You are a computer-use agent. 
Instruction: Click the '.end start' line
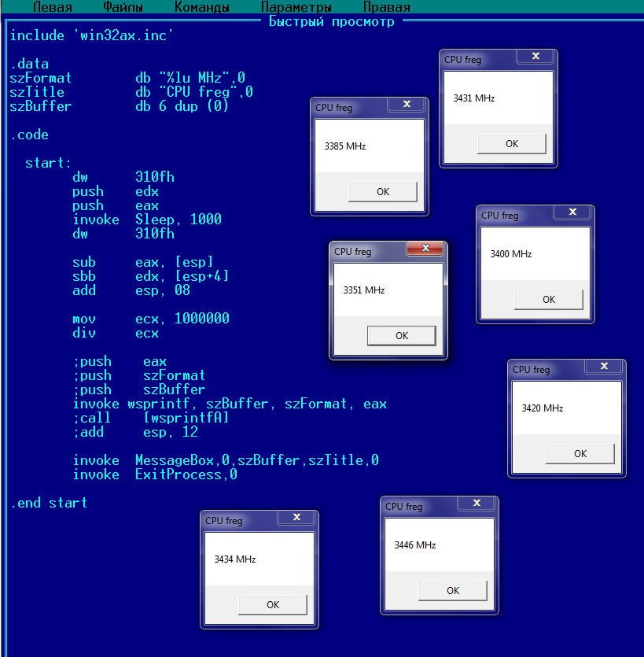point(49,502)
